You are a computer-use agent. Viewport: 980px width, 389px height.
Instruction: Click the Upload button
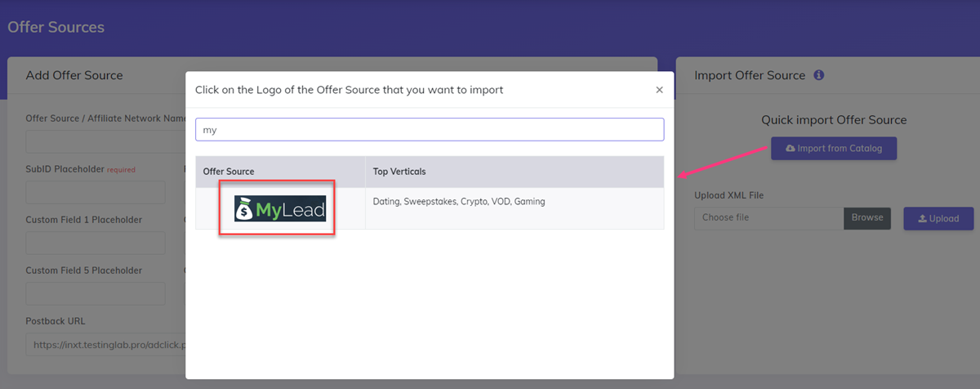click(x=938, y=218)
